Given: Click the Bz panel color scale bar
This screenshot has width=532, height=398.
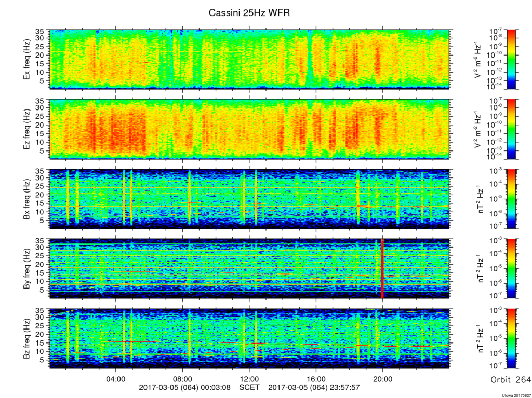Looking at the screenshot, I should 511,338.
